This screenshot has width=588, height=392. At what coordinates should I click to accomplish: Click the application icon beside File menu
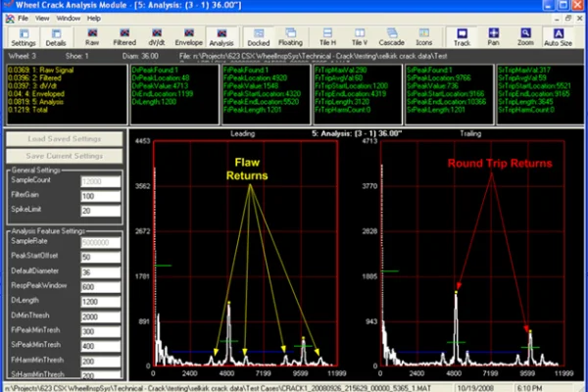[10, 18]
